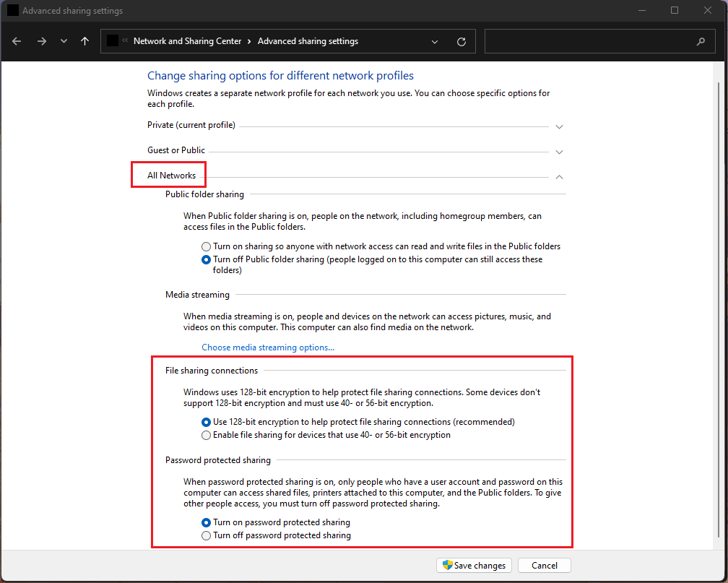
Task: Click the search magnifier icon
Action: [701, 41]
